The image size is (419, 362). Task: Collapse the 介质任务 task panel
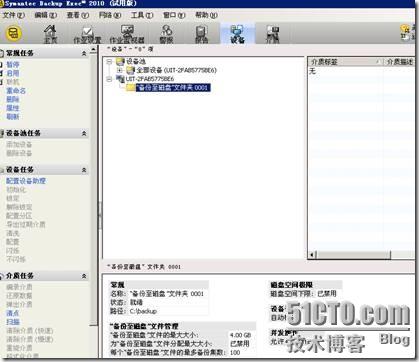click(x=84, y=276)
